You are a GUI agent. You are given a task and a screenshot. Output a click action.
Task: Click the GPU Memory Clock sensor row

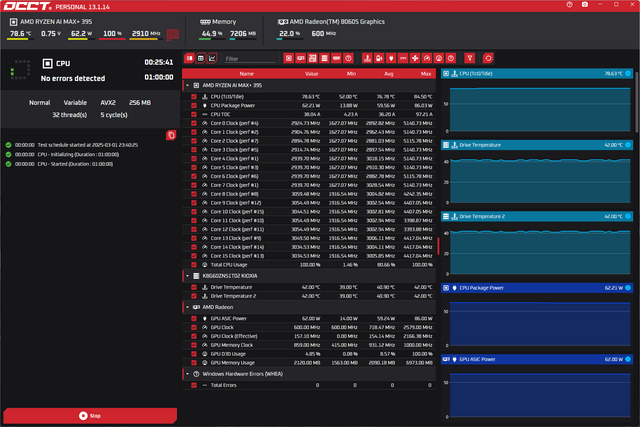tap(309, 345)
